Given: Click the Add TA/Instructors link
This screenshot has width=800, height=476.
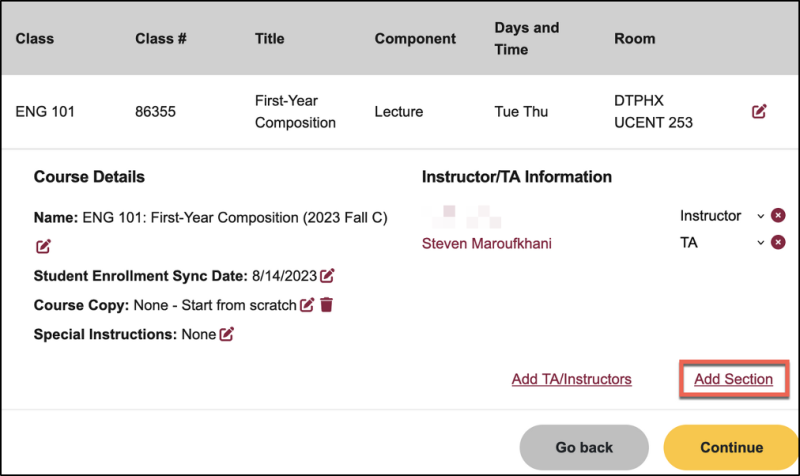Looking at the screenshot, I should pos(571,379).
